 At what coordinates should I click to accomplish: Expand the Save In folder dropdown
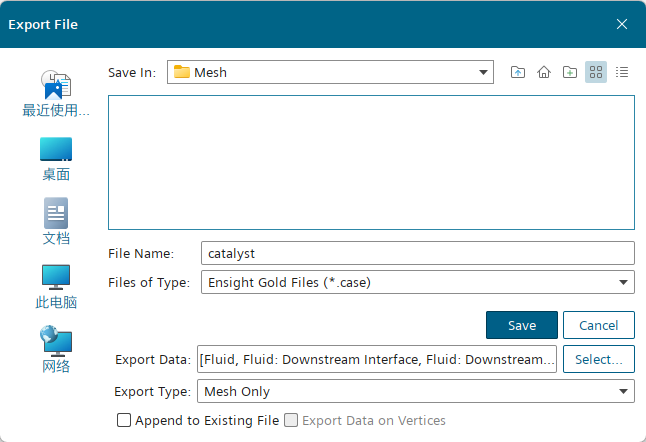click(x=484, y=72)
